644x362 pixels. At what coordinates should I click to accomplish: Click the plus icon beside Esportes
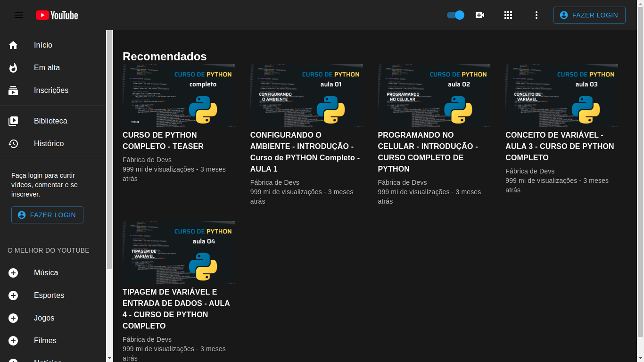[x=13, y=296]
